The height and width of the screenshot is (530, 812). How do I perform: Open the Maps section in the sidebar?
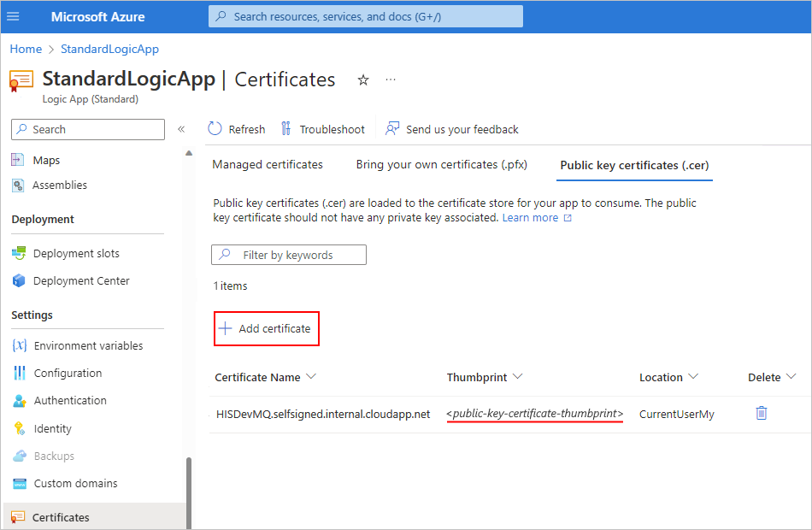pyautogui.click(x=49, y=159)
